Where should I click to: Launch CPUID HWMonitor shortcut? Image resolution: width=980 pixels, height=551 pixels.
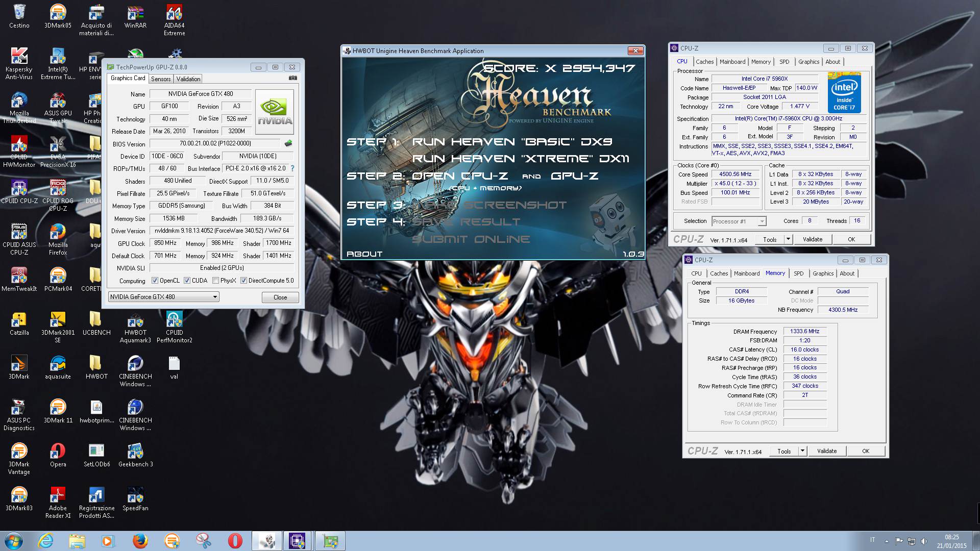point(19,152)
